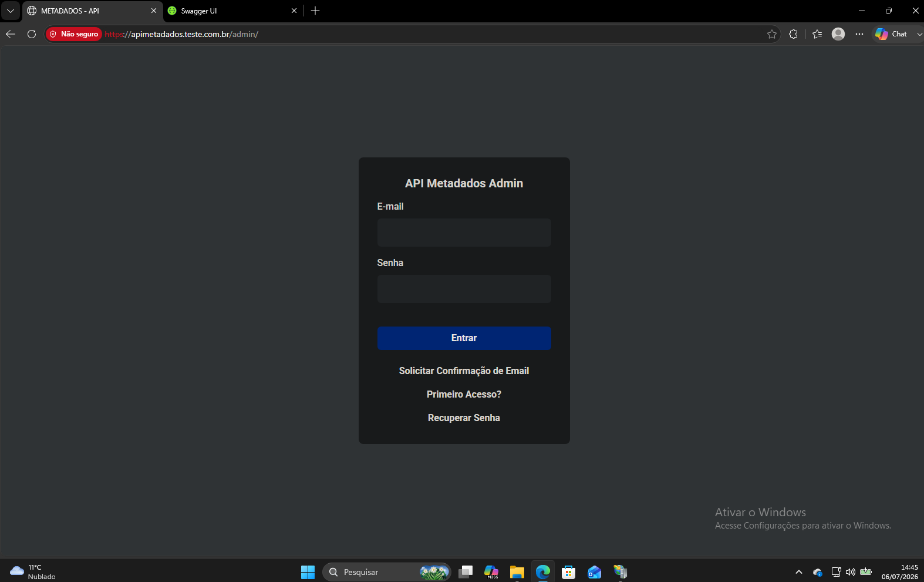Reload the page with the refresh icon
Image resolution: width=924 pixels, height=582 pixels.
[32, 34]
